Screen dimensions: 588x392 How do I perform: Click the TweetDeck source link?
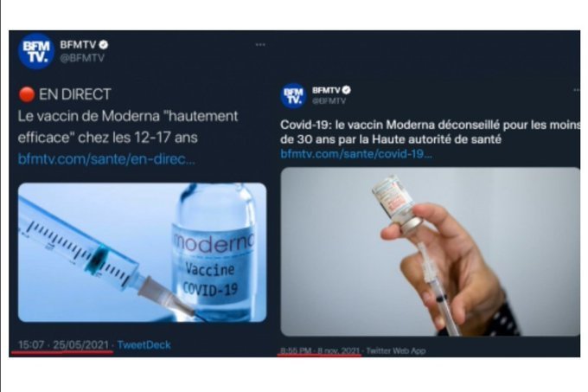[144, 344]
